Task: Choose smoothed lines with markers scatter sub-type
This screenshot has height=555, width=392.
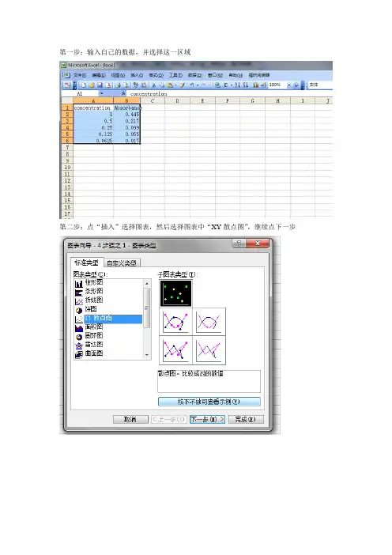Action: click(x=175, y=321)
